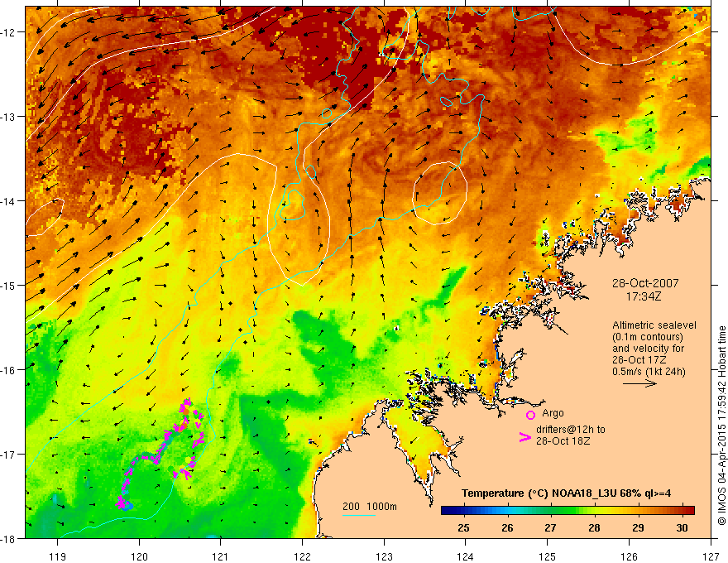Click the colorbar value label 30

(x=682, y=527)
